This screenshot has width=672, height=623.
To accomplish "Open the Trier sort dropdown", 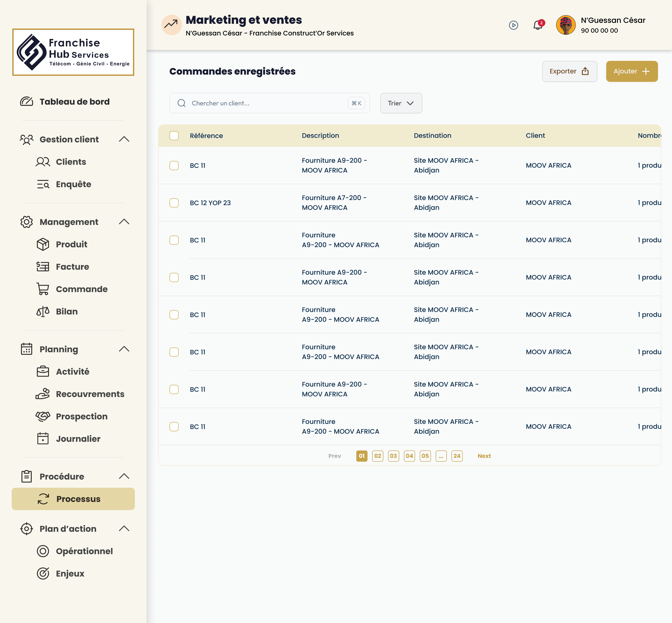I will point(401,103).
